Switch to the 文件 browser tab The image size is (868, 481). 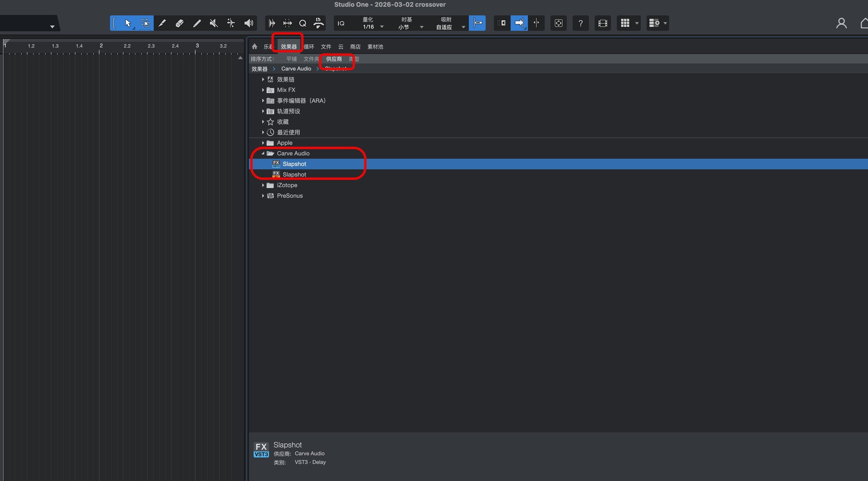(326, 47)
